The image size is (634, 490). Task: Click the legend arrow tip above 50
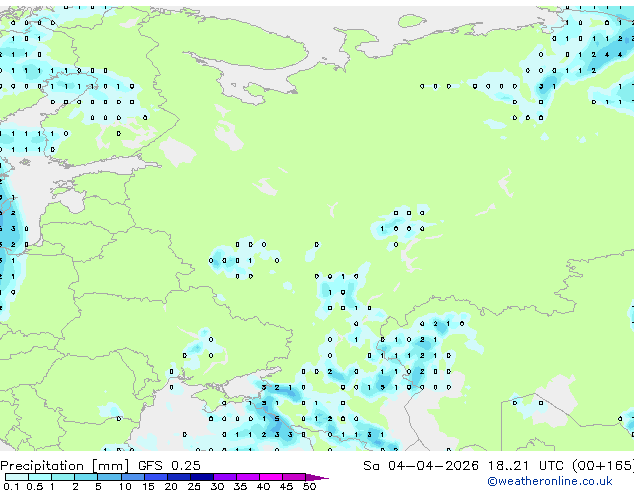(317, 477)
